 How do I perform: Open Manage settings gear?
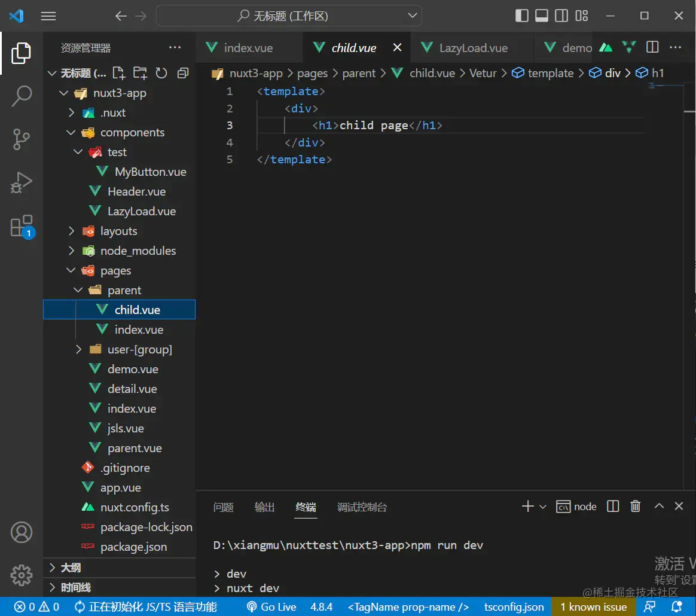pyautogui.click(x=21, y=575)
